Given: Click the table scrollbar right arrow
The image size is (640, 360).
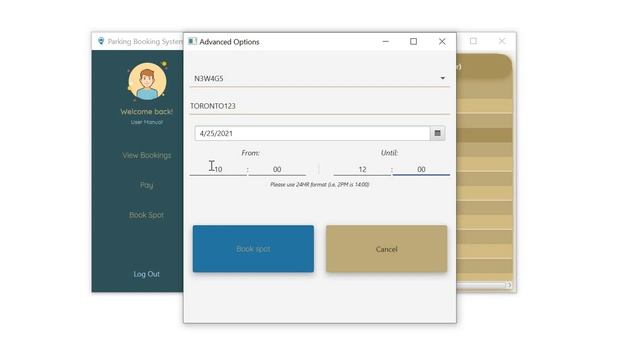Looking at the screenshot, I should pyautogui.click(x=509, y=285).
